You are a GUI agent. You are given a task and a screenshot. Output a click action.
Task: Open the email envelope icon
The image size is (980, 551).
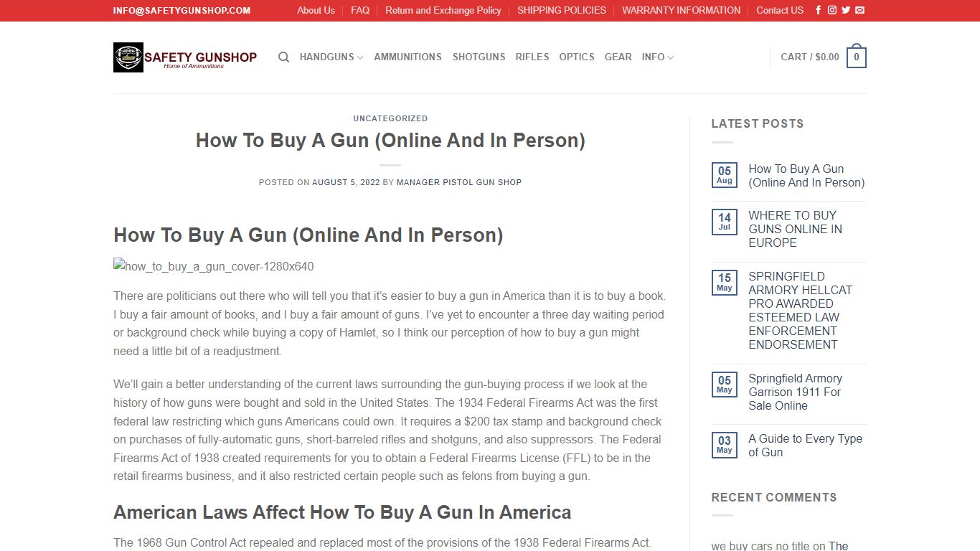click(859, 10)
